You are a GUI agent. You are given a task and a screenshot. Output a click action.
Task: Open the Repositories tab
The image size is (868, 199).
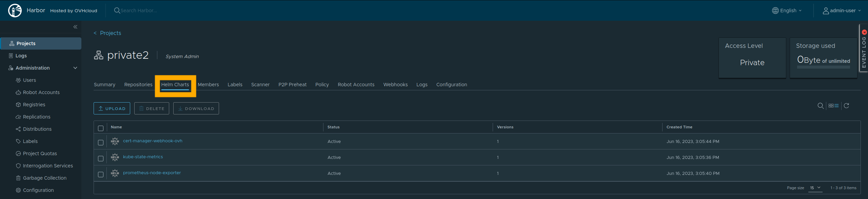138,85
